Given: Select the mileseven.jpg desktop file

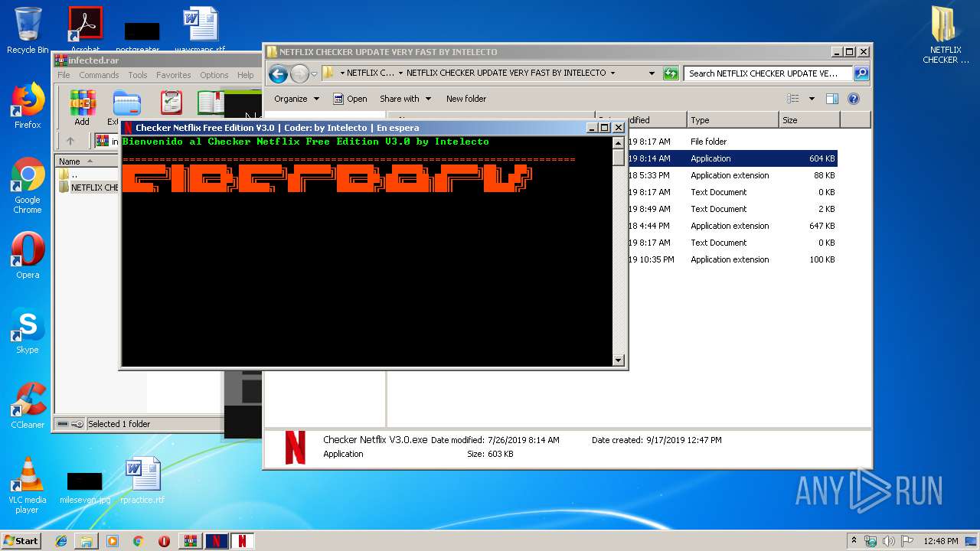Looking at the screenshot, I should (x=85, y=487).
